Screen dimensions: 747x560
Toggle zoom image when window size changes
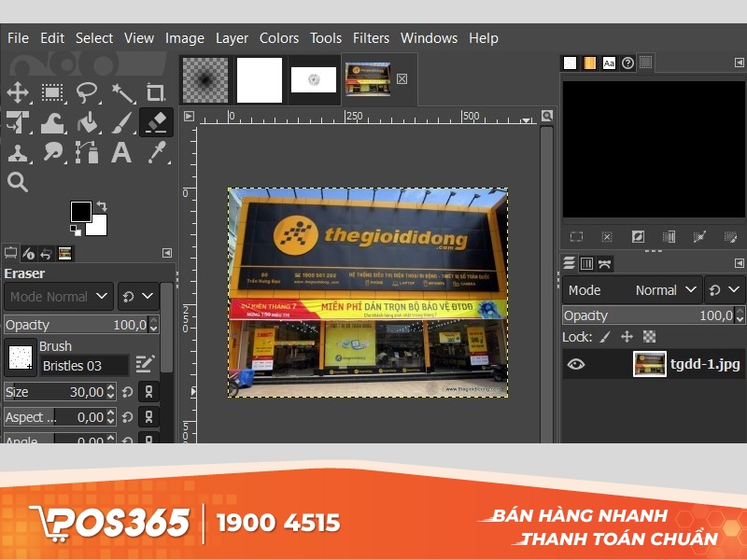(x=547, y=115)
